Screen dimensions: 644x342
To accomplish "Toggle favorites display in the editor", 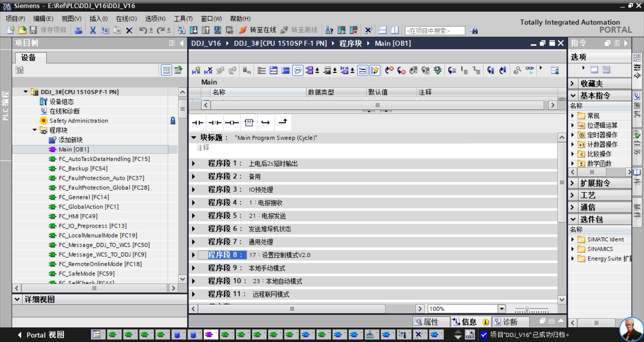I will coord(375,70).
